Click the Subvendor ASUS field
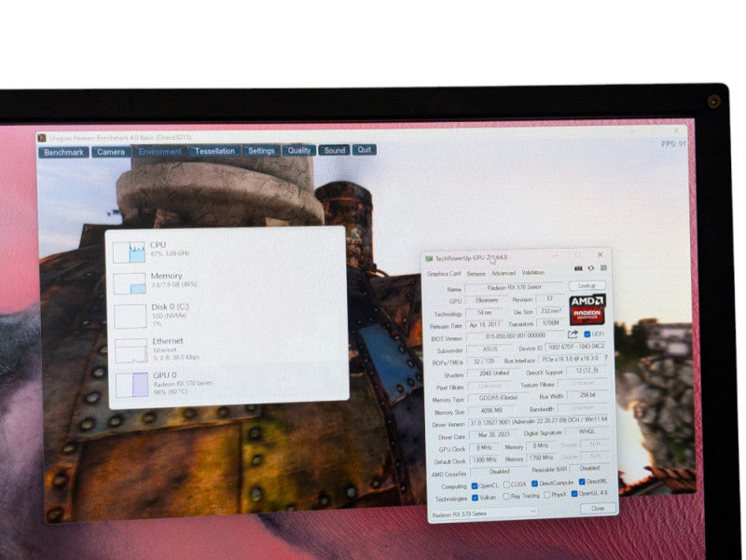 [490, 348]
